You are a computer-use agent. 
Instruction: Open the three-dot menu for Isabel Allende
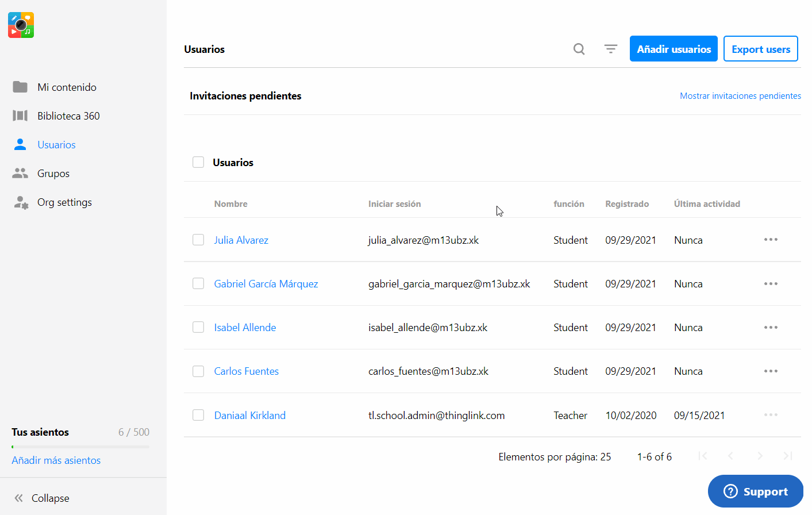(771, 327)
